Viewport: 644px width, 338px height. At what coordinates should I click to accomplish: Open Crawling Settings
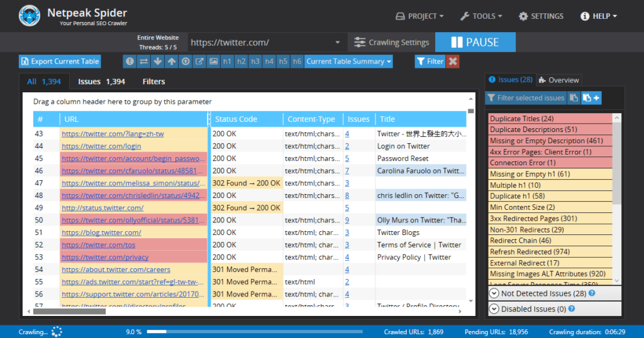391,42
